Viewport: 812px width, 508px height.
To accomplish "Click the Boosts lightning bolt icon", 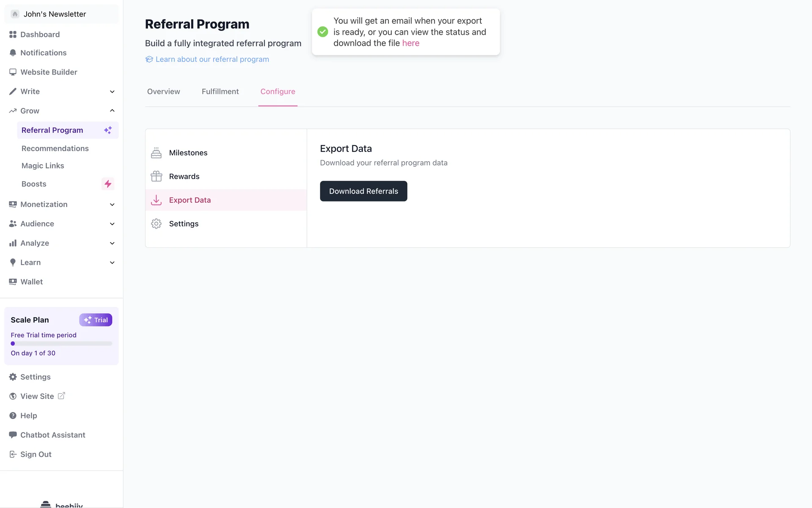I will (108, 184).
